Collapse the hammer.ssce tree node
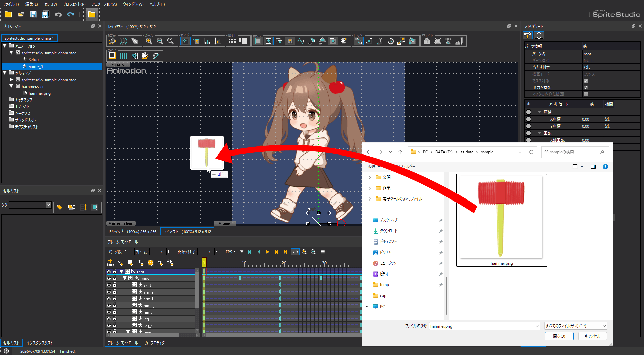644x355 pixels. [x=11, y=86]
